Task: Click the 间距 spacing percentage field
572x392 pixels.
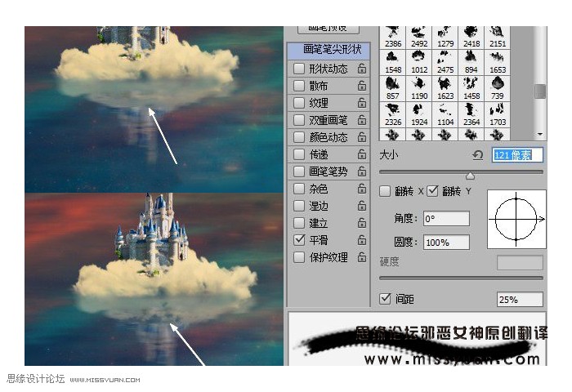Action: 520,300
